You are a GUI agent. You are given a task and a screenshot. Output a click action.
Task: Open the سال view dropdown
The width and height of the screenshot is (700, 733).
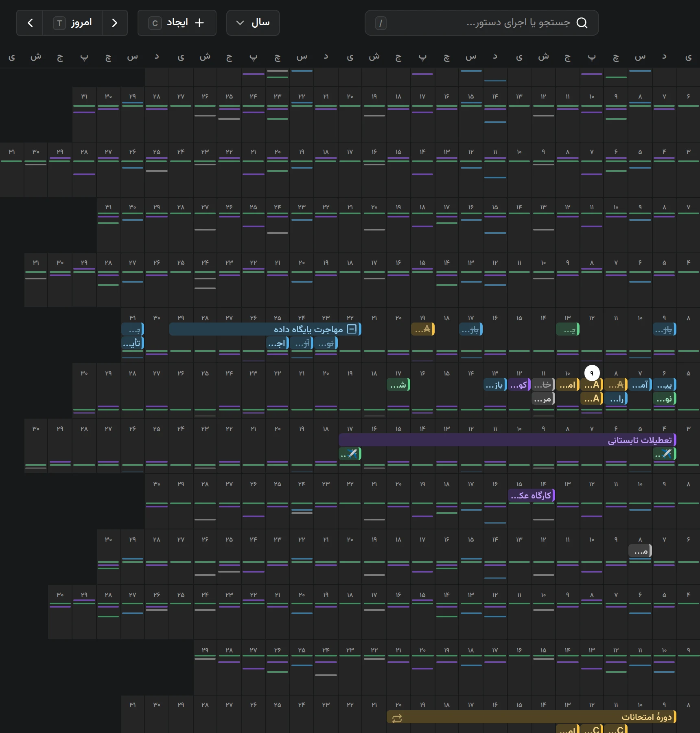click(x=253, y=23)
